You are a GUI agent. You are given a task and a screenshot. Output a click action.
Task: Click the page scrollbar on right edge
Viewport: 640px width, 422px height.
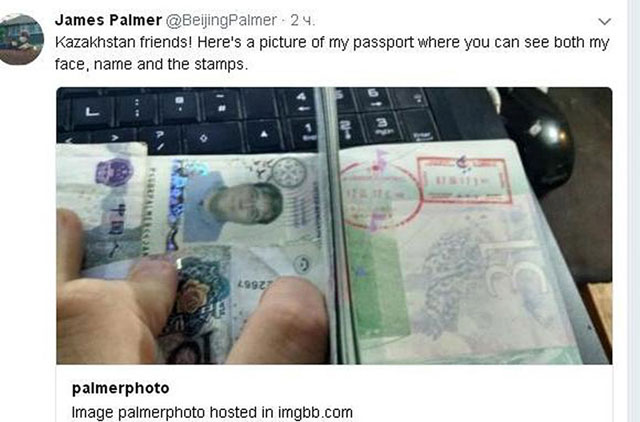634,211
